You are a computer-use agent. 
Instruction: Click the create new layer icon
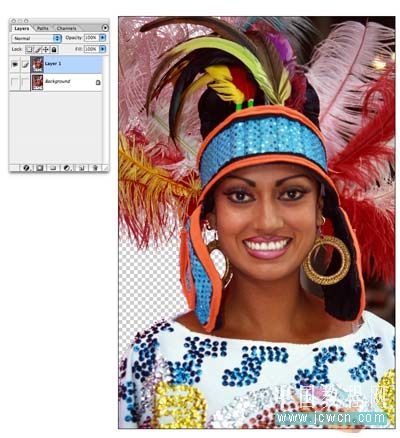[x=82, y=168]
